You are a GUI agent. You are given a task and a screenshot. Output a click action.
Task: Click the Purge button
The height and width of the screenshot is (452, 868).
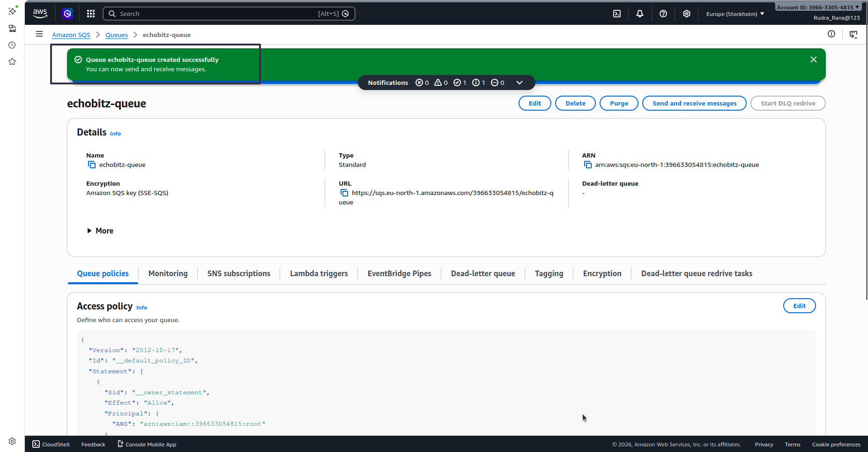pos(619,103)
